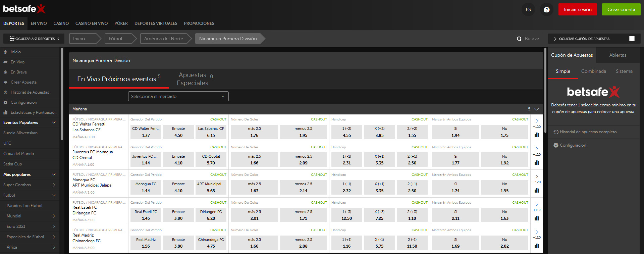Click the Inicio sidebar icon
Image resolution: width=644 pixels, height=254 pixels.
point(5,52)
